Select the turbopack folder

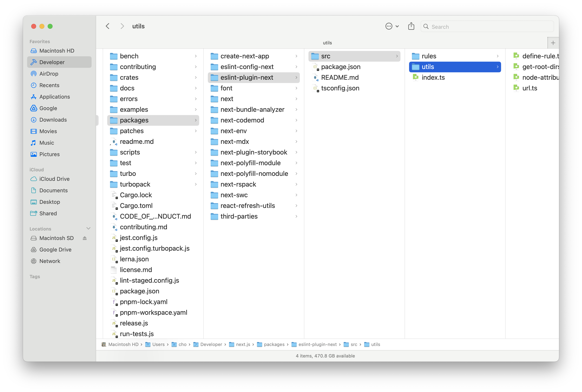tap(135, 184)
